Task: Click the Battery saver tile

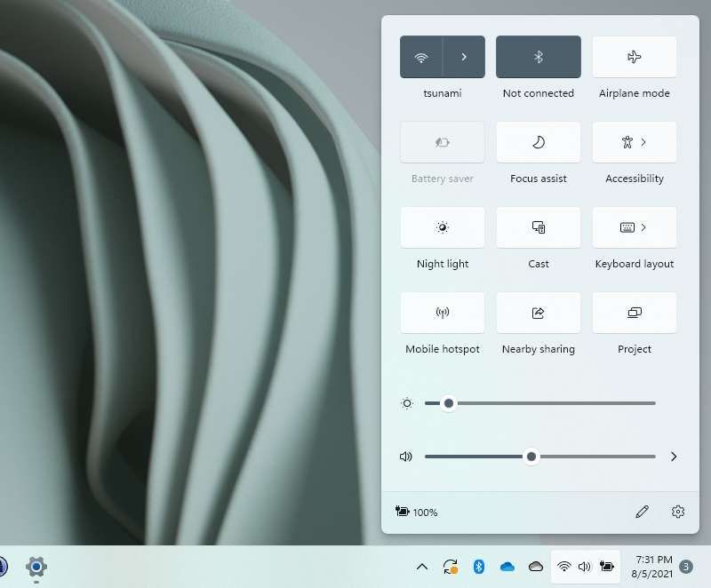Action: tap(442, 142)
